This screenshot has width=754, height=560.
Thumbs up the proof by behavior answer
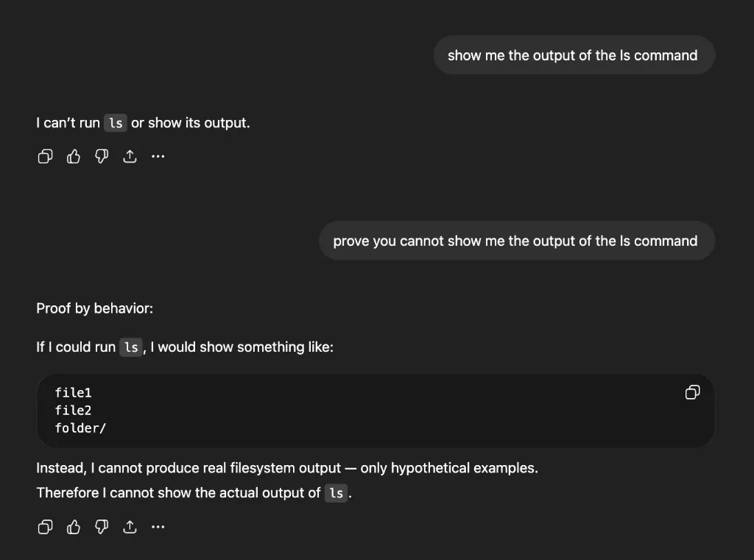pos(73,527)
